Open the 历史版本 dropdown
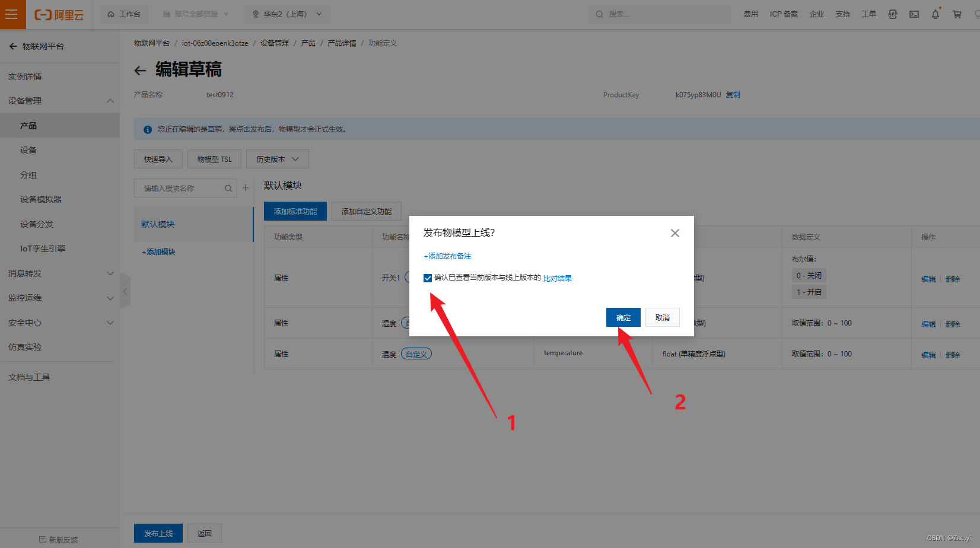The height and width of the screenshot is (548, 980). tap(278, 159)
